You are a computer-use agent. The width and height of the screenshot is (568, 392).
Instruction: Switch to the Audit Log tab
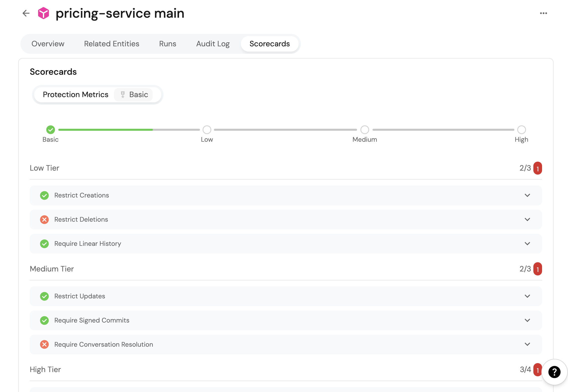[213, 44]
